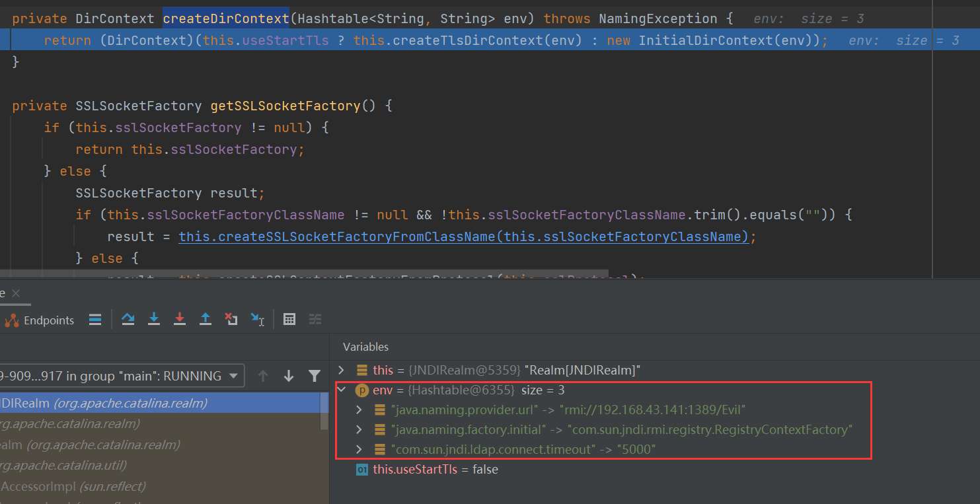
Task: Select "Realm[JNDIRealm]" value text
Action: [582, 370]
